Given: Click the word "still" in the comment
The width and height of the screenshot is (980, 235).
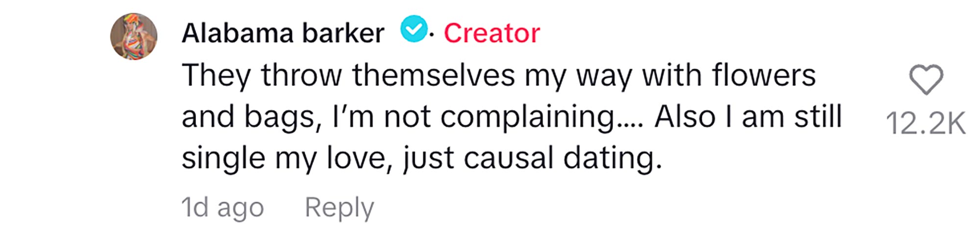Looking at the screenshot, I should point(817,117).
